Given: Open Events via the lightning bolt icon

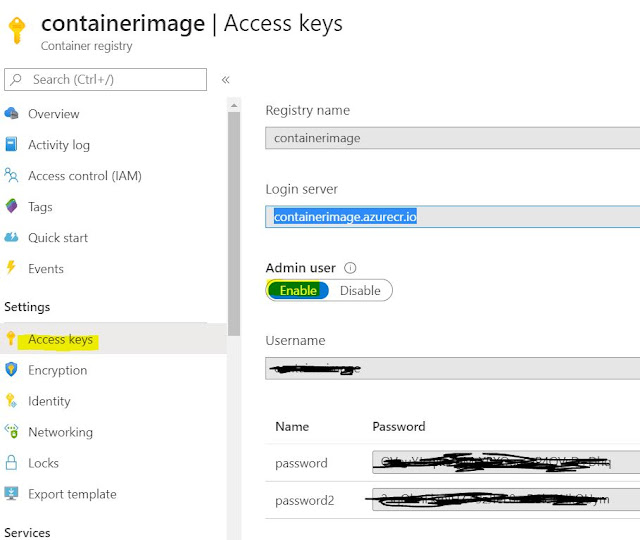Looking at the screenshot, I should 11,268.
